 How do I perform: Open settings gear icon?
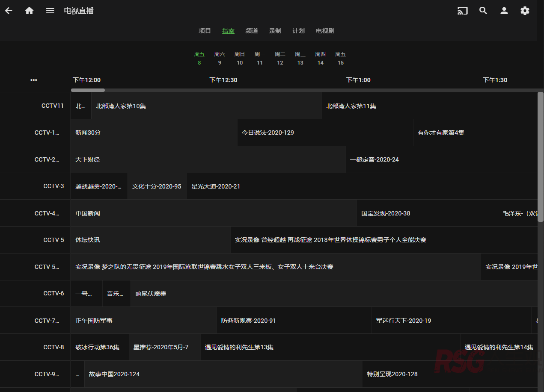coord(525,11)
